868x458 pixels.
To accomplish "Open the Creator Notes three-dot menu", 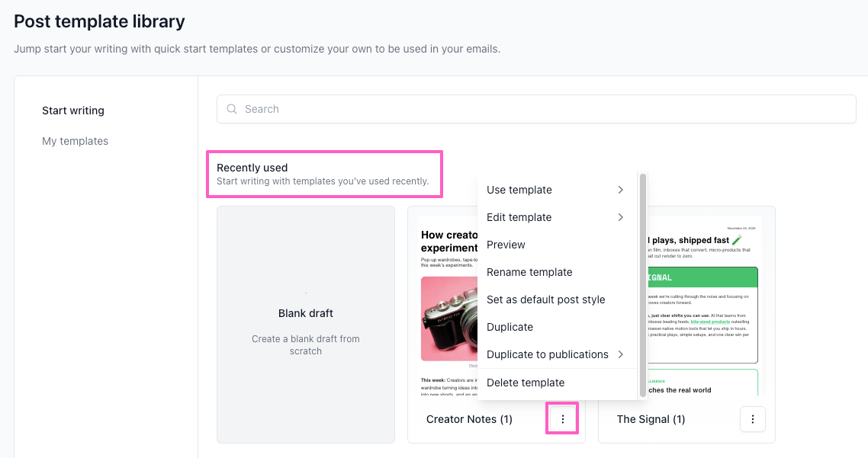I will (562, 419).
